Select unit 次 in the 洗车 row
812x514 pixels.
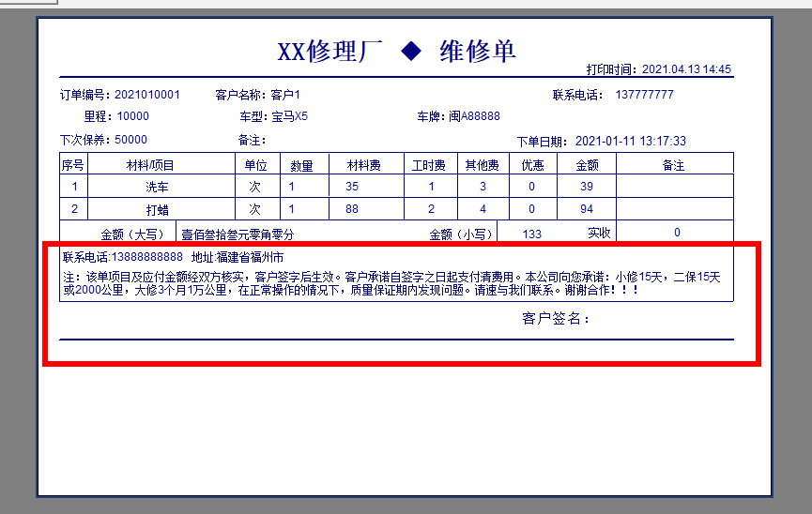254,187
